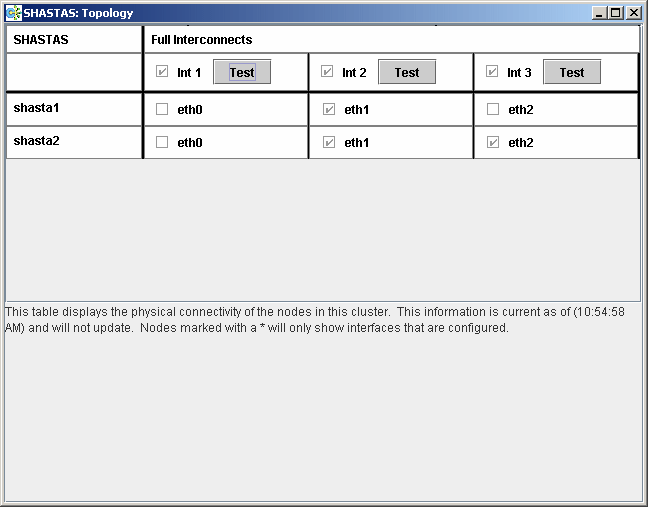This screenshot has width=648, height=507.
Task: Click the table information description text
Action: [315, 319]
